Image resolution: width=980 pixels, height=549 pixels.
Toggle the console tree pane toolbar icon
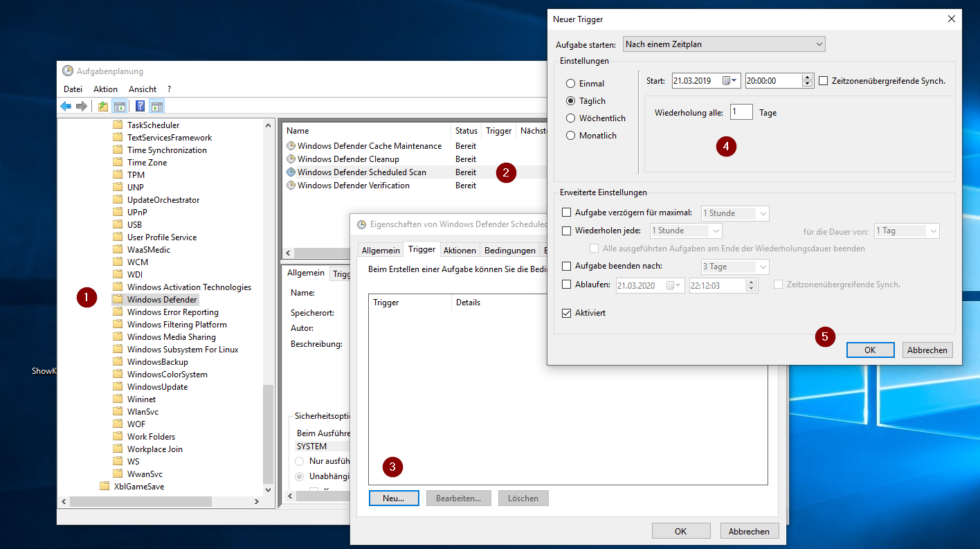119,106
